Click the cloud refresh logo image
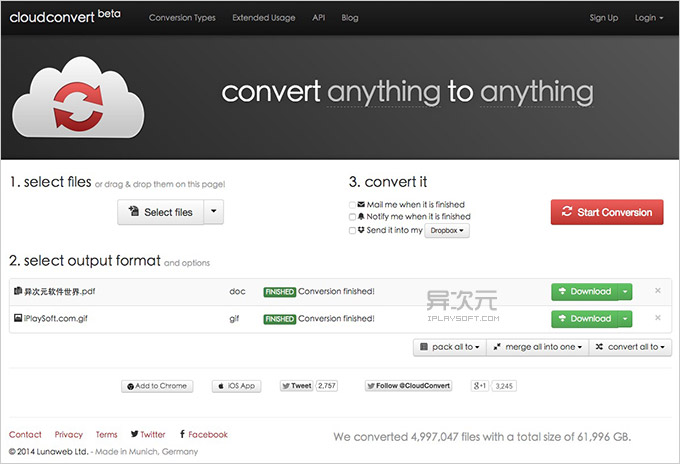The height and width of the screenshot is (464, 680). click(x=78, y=98)
